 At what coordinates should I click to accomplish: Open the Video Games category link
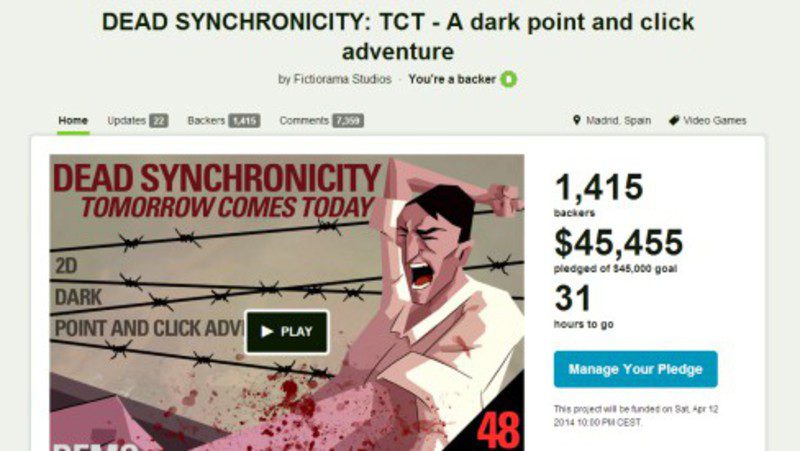(714, 121)
